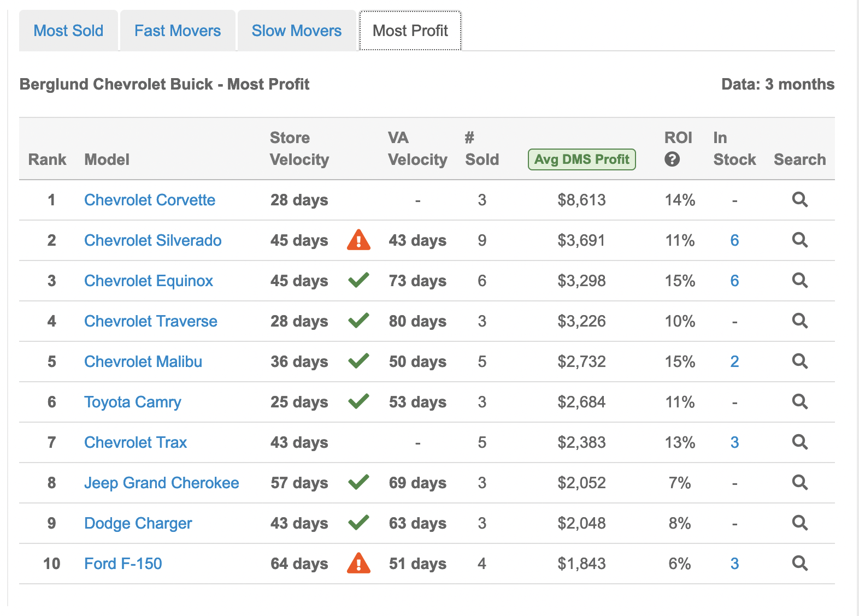Click the ROI help question mark icon
Viewport: 859px width, 616px height.
click(672, 159)
